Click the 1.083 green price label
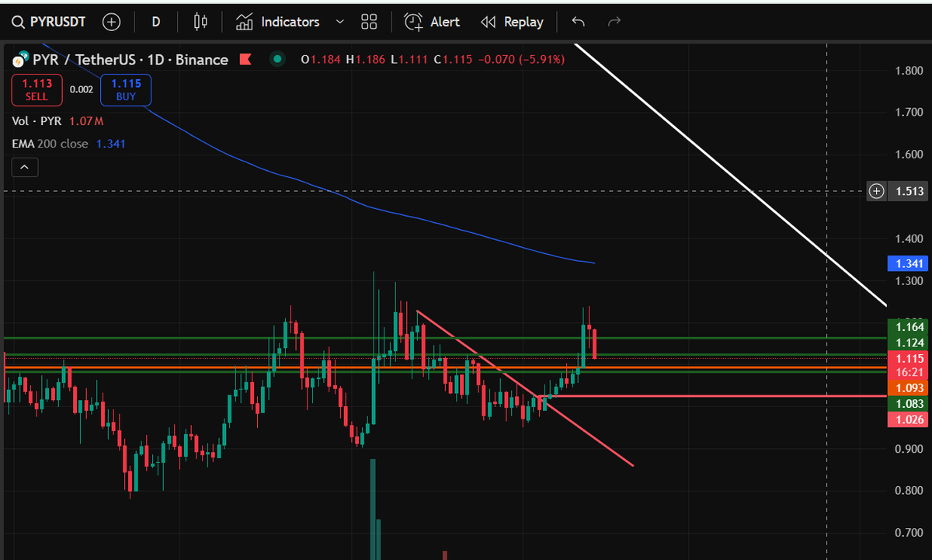This screenshot has height=560, width=932. 907,403
